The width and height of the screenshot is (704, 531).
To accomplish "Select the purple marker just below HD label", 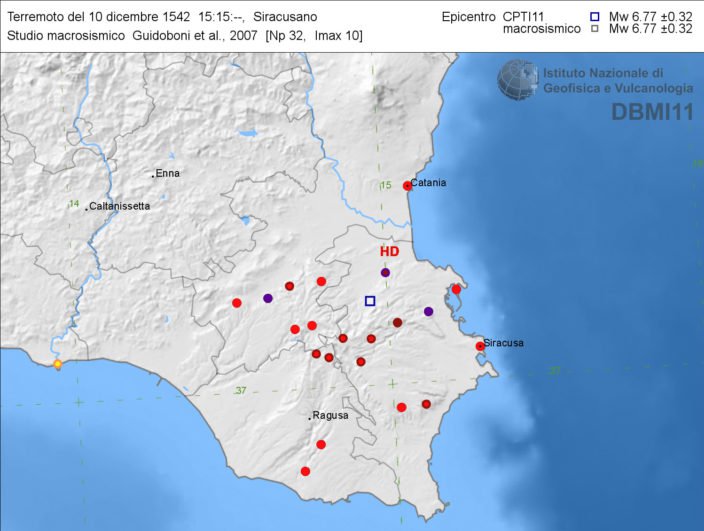I will click(x=385, y=273).
